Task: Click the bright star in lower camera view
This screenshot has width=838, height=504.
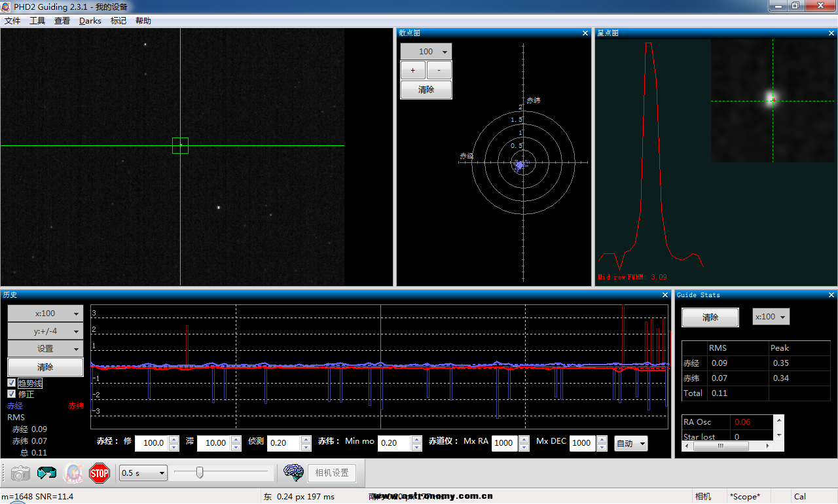Action: click(218, 207)
